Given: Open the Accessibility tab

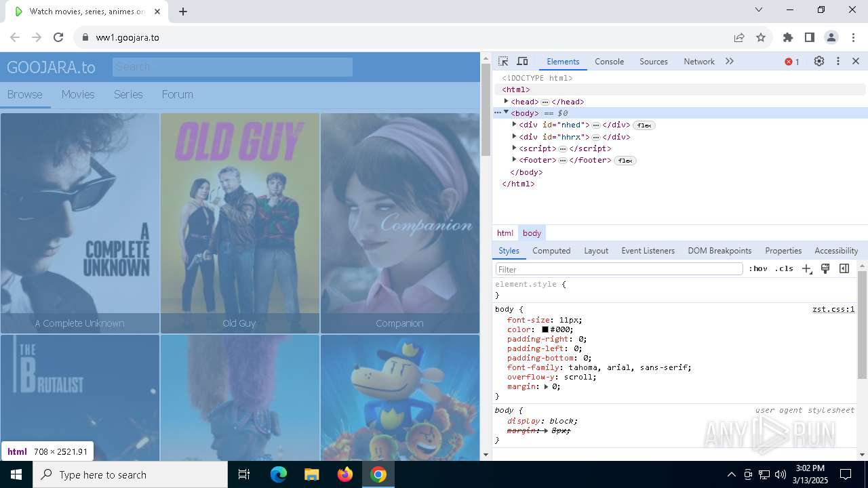Looking at the screenshot, I should coord(836,250).
